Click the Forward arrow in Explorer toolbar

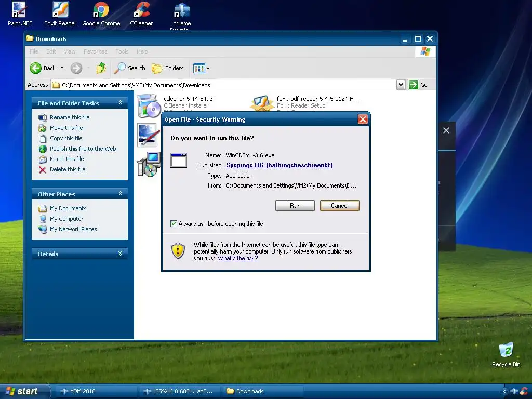point(76,68)
